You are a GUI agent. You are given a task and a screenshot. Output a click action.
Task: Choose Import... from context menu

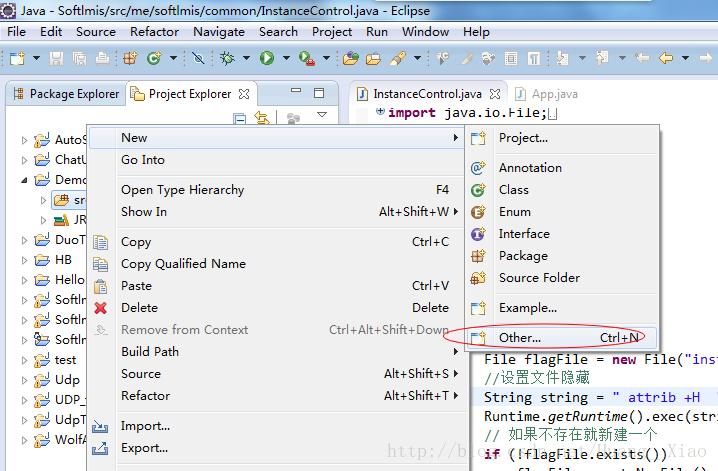[x=276, y=426]
